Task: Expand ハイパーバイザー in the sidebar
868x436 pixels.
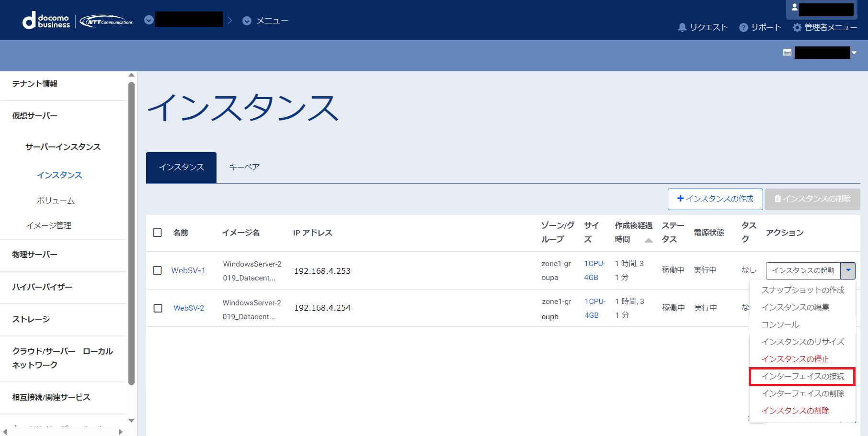Action: [x=42, y=287]
